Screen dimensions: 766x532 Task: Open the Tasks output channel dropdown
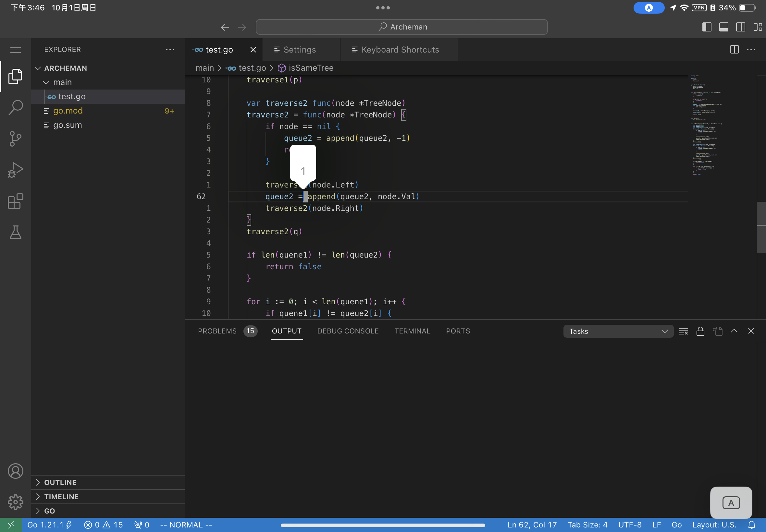pyautogui.click(x=618, y=331)
